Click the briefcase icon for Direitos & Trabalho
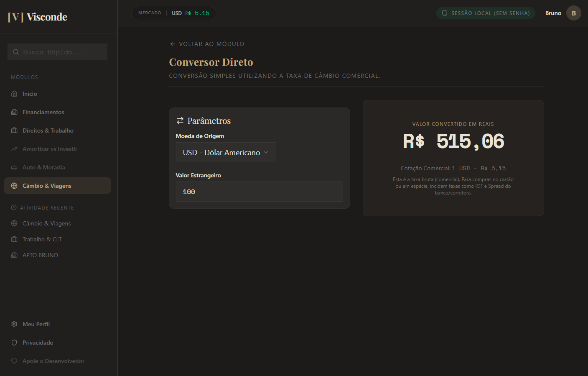Viewport: 588px width, 376px height. coord(14,130)
